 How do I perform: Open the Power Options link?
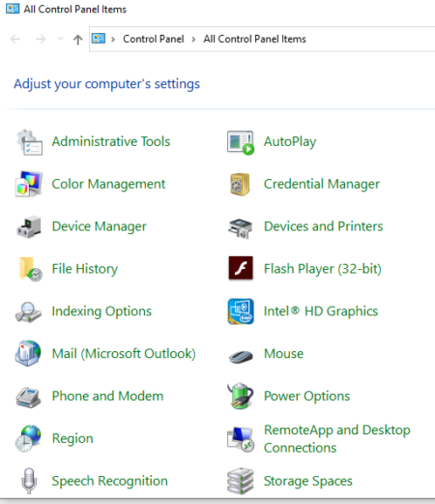306,397
